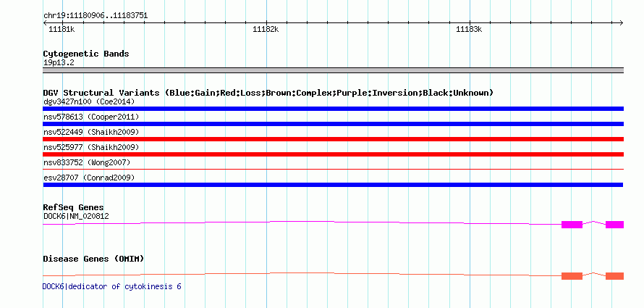The width and height of the screenshot is (644, 308).
Task: Open variant nsv578613 (Cooper2011) label
Action: pos(91,117)
